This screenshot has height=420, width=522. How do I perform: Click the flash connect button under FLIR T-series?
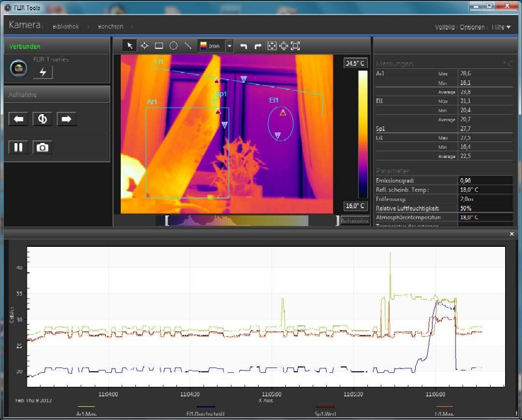(x=43, y=72)
